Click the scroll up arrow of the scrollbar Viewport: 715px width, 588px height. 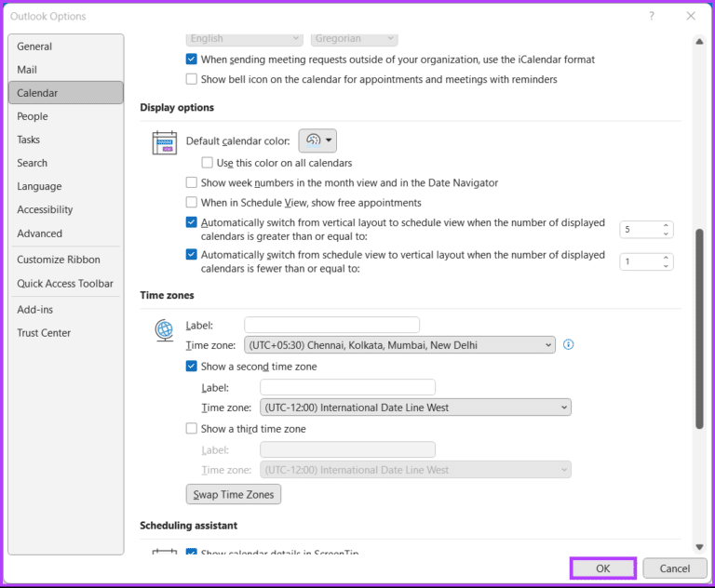pyautogui.click(x=699, y=42)
